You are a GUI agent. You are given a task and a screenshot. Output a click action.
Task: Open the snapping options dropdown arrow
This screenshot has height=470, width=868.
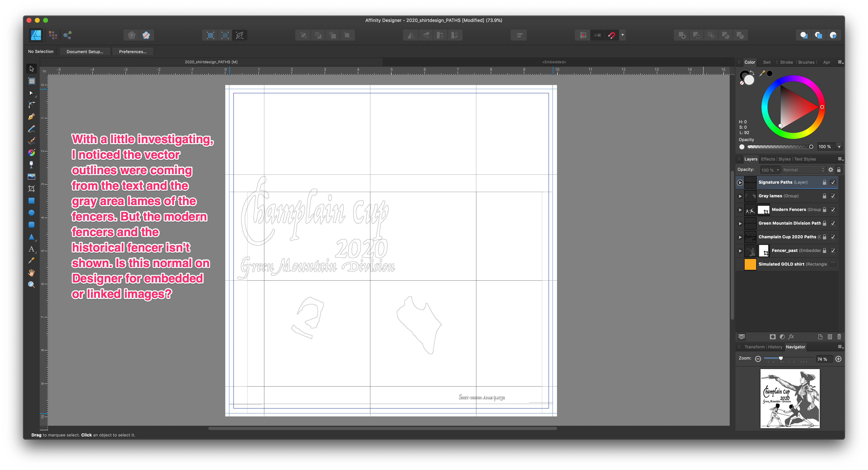tap(623, 35)
